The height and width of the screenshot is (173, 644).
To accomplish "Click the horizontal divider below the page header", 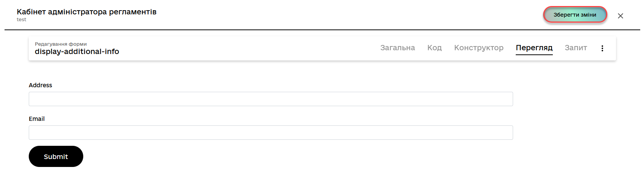I will [x=322, y=29].
